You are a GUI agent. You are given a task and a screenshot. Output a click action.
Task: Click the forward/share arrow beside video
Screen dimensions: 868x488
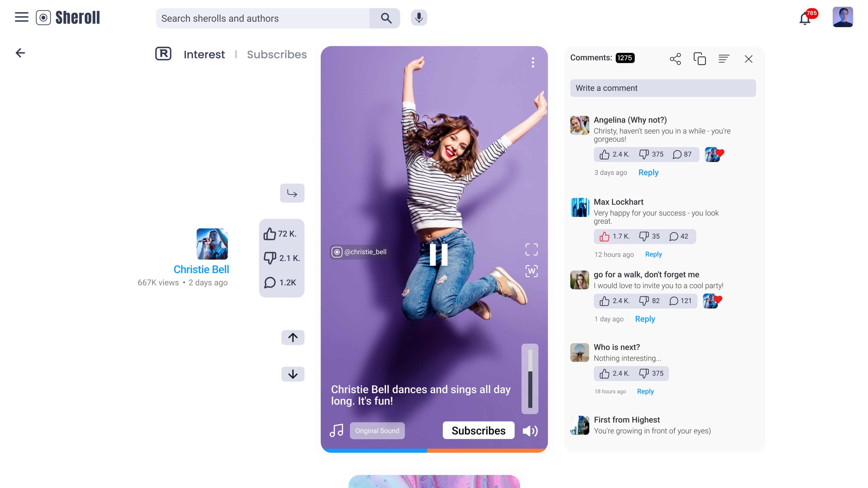coord(292,193)
